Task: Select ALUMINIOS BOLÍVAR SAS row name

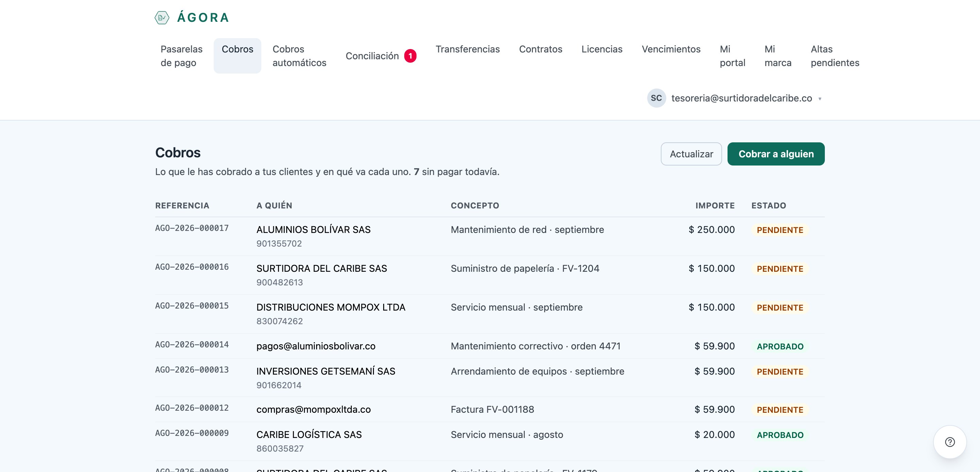Action: 313,230
